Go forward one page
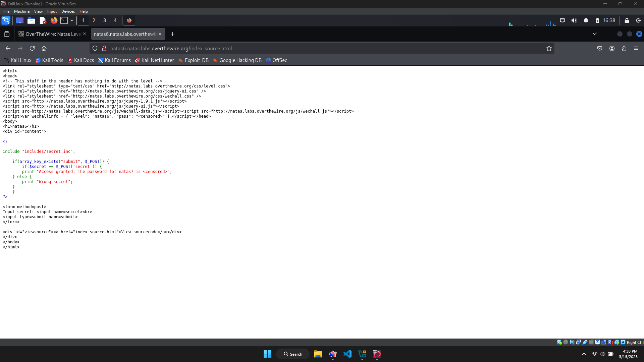Viewport: 644px width, 362px height. click(x=20, y=48)
